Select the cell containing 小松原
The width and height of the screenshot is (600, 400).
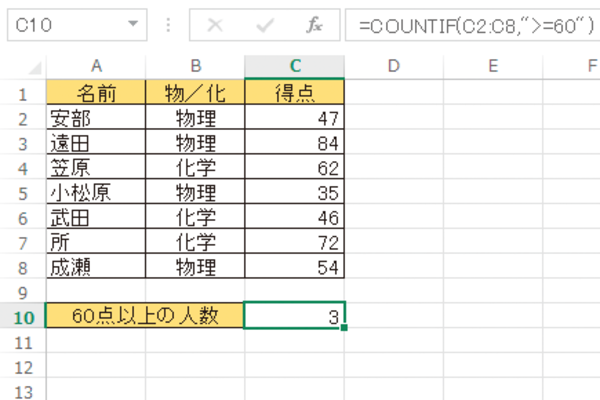pyautogui.click(x=96, y=192)
